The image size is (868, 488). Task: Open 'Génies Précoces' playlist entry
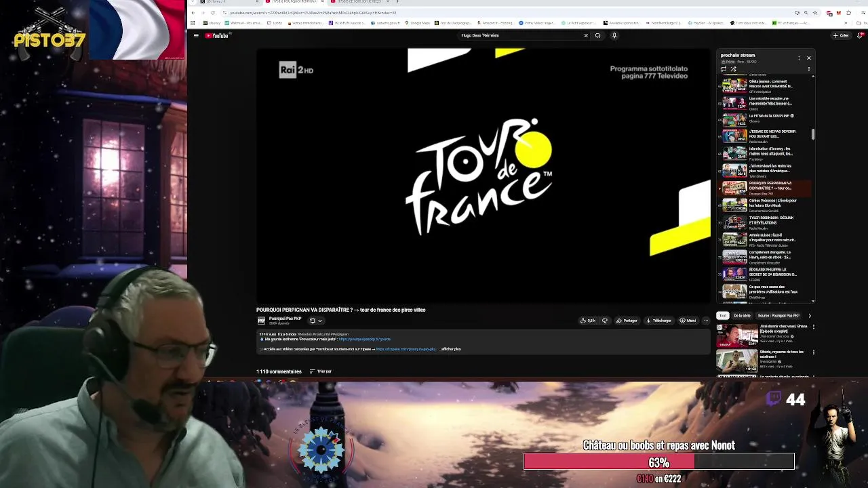point(763,205)
